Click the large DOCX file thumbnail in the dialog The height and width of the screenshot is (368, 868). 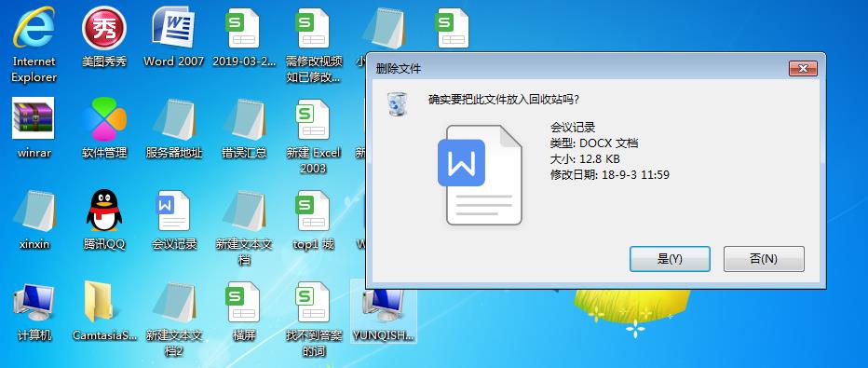pyautogui.click(x=480, y=175)
